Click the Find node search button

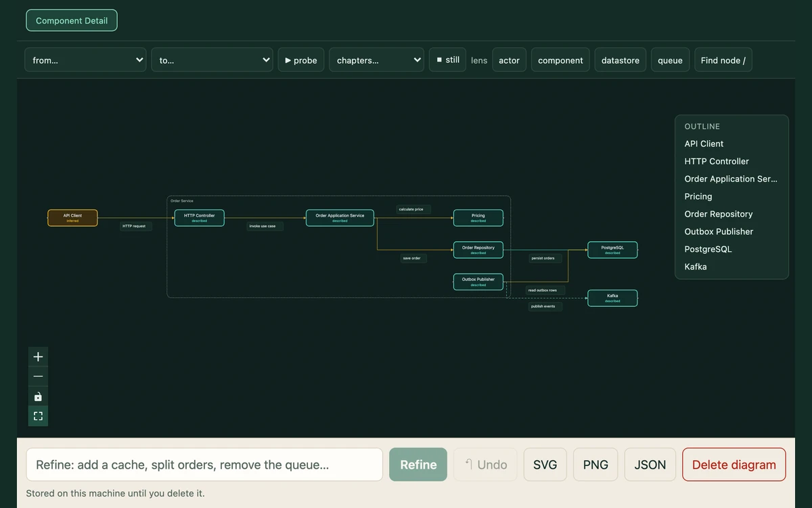(723, 60)
